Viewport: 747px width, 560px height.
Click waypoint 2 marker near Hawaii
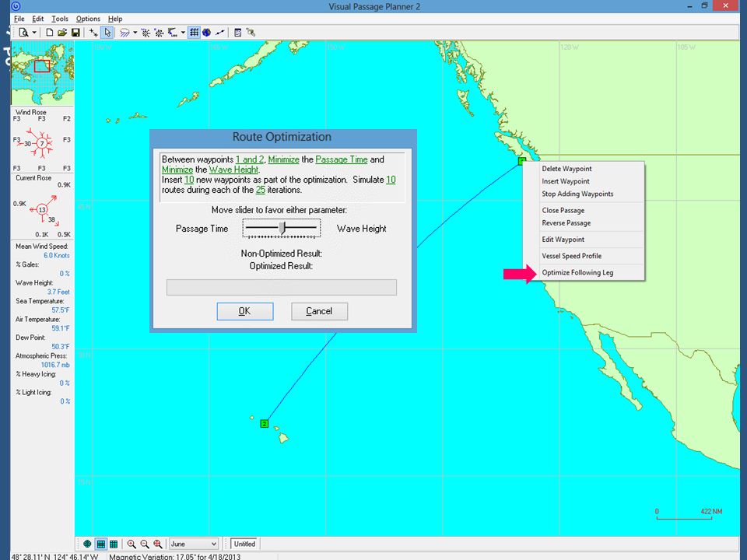pyautogui.click(x=265, y=423)
